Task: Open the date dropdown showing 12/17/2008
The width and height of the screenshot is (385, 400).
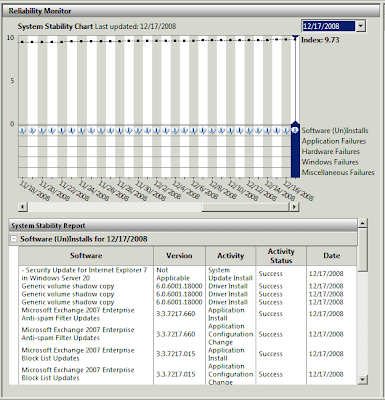Action: (x=361, y=26)
